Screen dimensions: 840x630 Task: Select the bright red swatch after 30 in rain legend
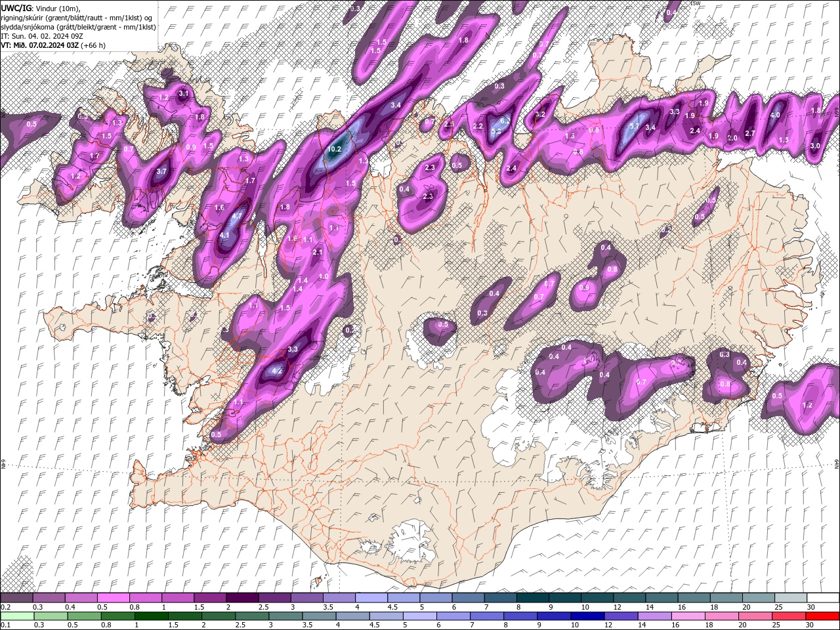pos(823,616)
